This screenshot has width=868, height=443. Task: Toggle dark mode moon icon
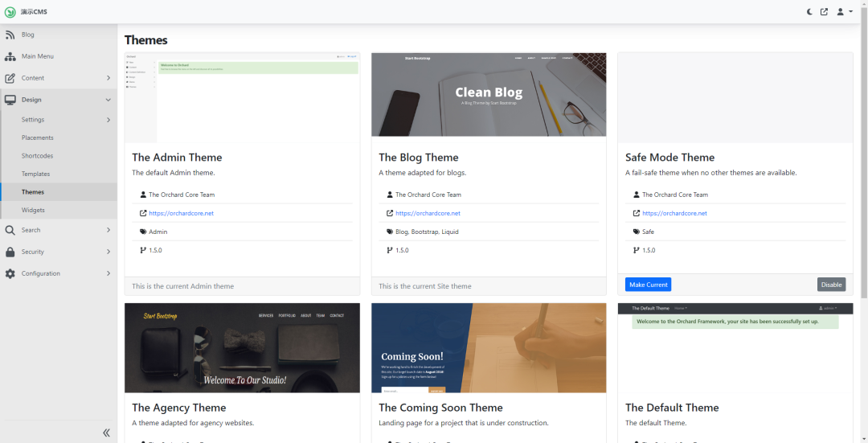809,11
